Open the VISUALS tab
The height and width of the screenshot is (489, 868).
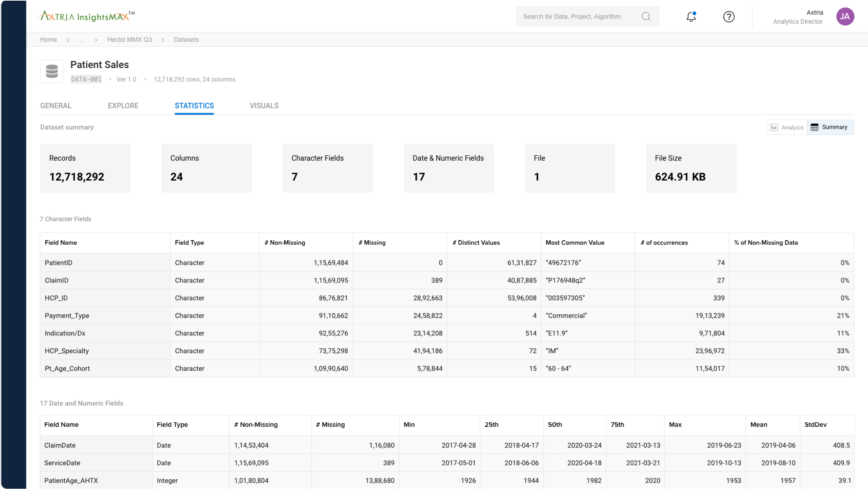point(264,106)
